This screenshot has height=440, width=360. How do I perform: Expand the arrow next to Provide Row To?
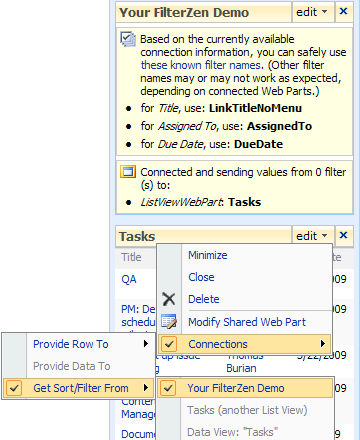click(146, 344)
